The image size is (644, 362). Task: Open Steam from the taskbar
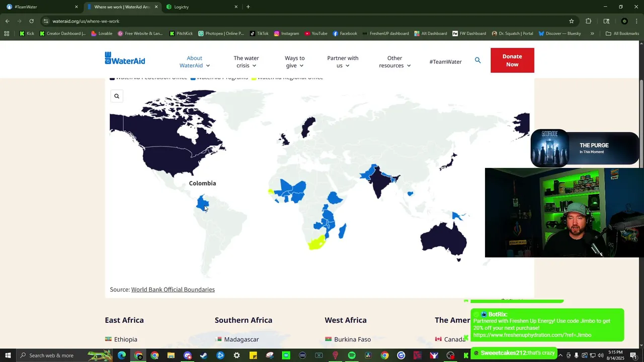point(204,355)
